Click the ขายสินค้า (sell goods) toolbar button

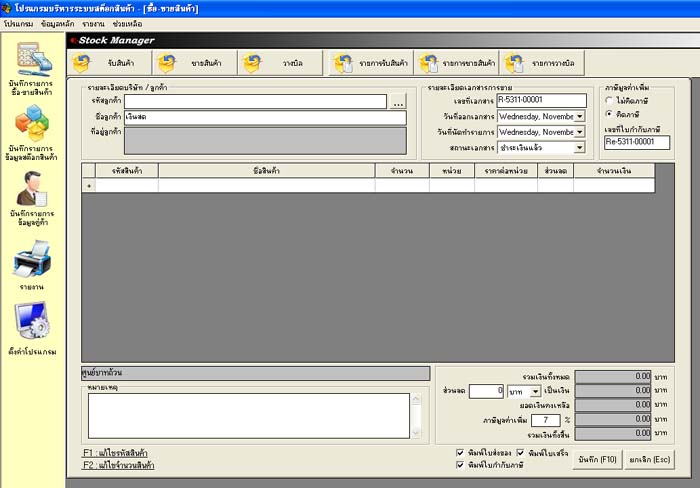point(193,64)
